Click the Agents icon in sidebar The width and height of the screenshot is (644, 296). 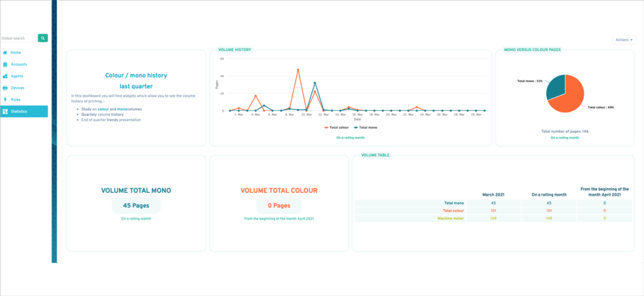(5, 76)
